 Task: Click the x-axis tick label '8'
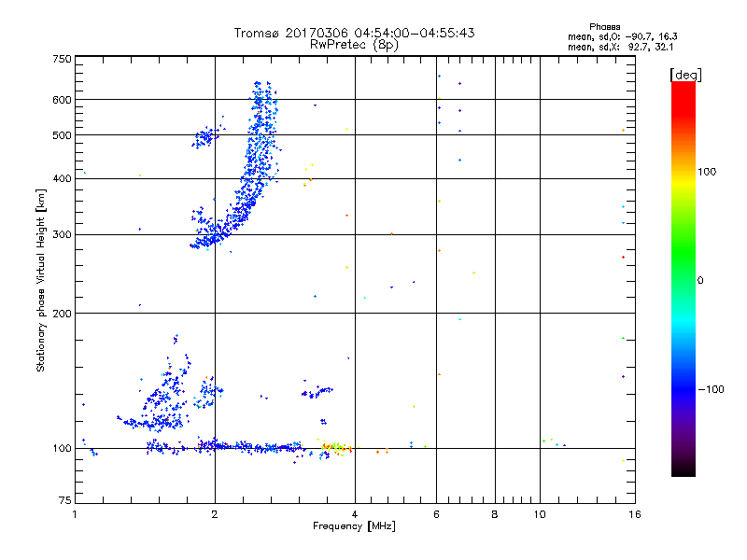tap(495, 514)
